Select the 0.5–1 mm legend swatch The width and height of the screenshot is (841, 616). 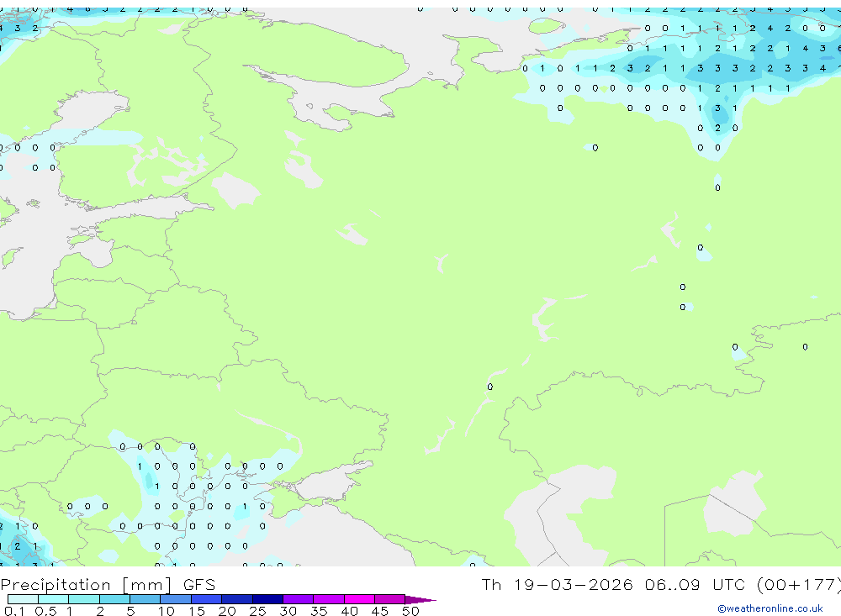53,599
